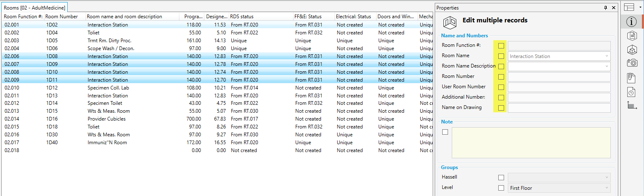
Task: Click the paperclip attachments sidebar icon
Action: tap(631, 77)
